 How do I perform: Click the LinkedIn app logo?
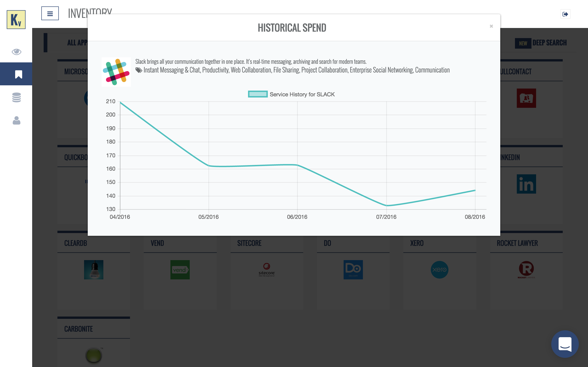click(526, 184)
